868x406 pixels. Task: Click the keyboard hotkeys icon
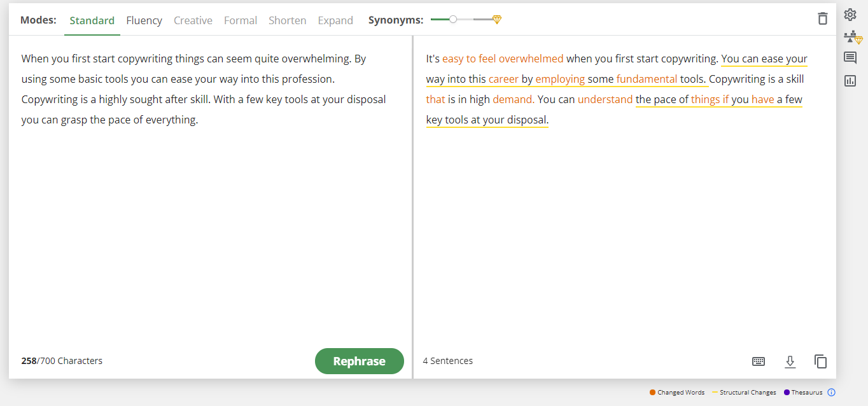pyautogui.click(x=759, y=361)
